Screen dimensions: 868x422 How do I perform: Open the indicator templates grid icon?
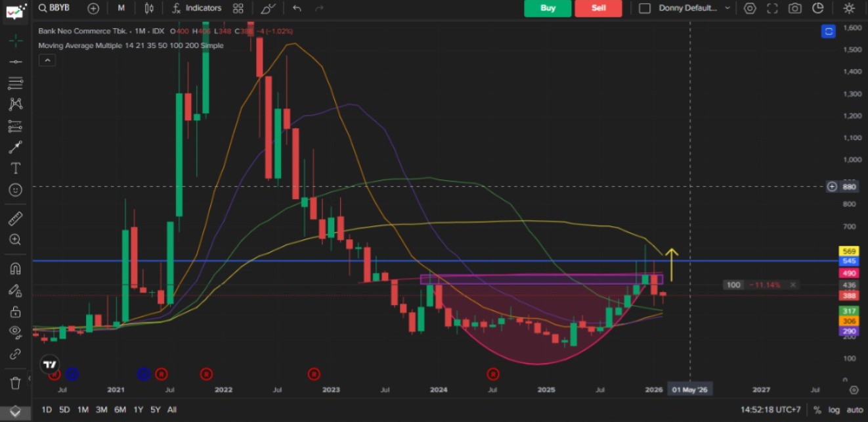click(238, 8)
